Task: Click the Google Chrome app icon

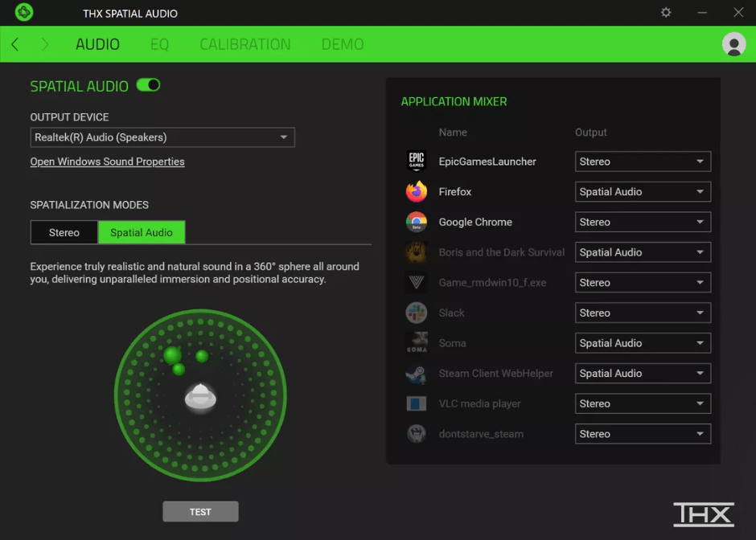Action: tap(416, 222)
